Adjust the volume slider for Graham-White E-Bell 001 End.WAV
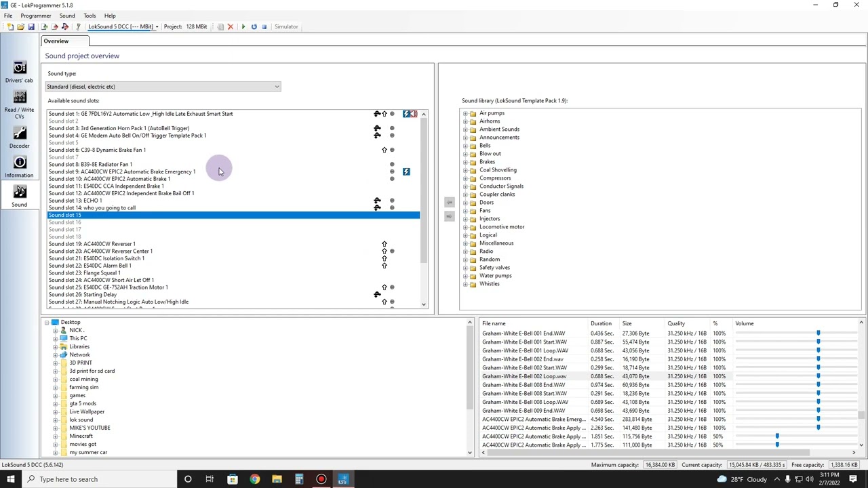The height and width of the screenshot is (488, 868). pyautogui.click(x=818, y=333)
